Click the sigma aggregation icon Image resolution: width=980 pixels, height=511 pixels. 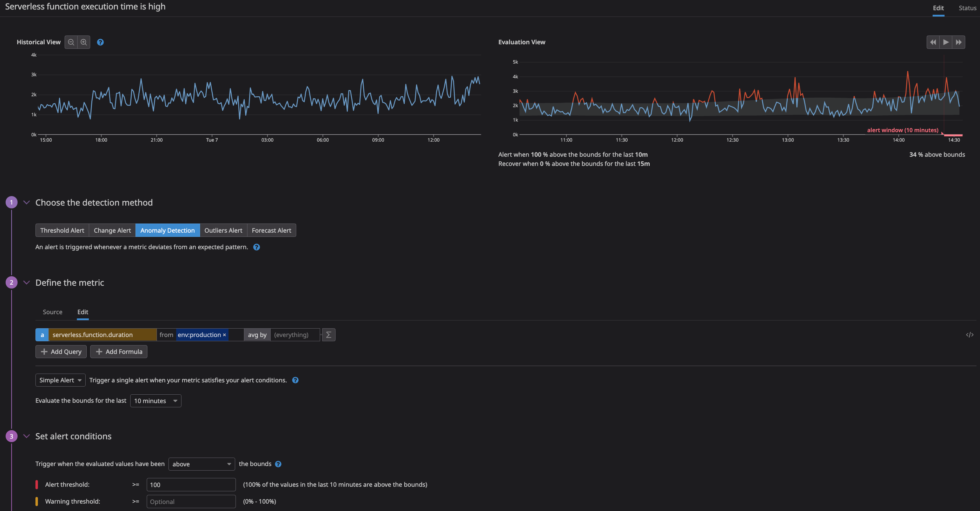[x=329, y=335]
